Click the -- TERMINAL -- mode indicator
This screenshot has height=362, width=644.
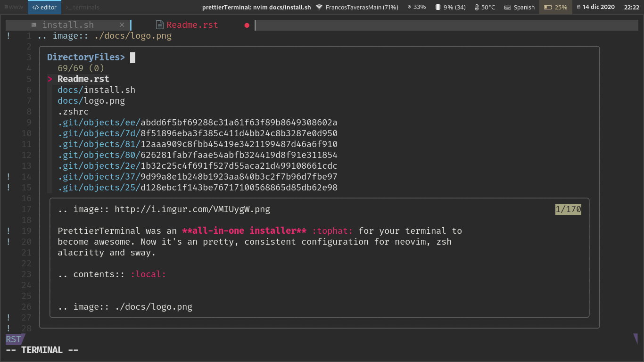(42, 350)
